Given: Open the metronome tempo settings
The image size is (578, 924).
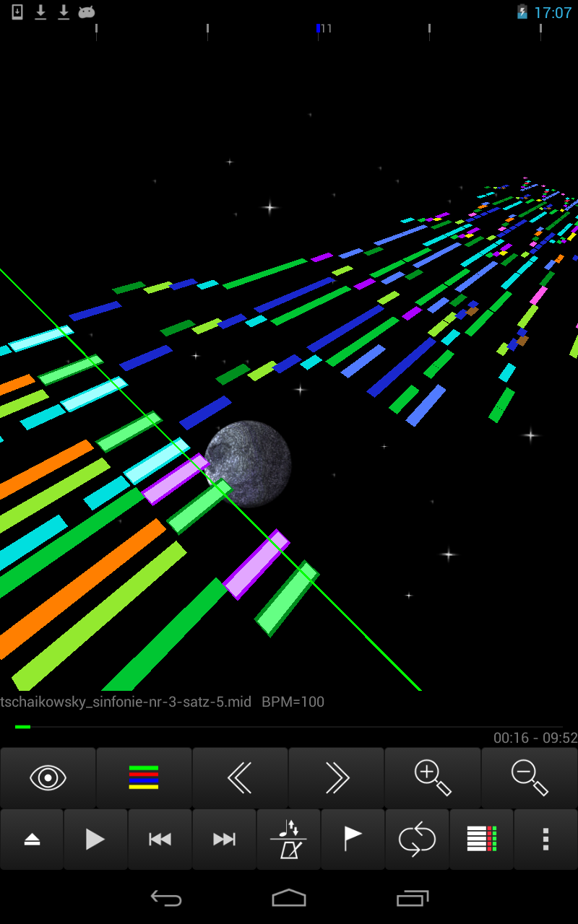Looking at the screenshot, I should pyautogui.click(x=288, y=839).
